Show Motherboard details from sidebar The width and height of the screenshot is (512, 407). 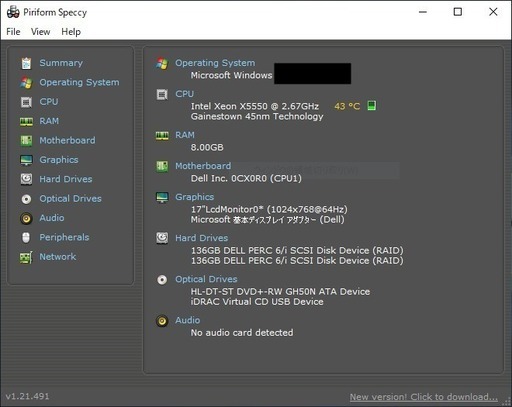(67, 140)
